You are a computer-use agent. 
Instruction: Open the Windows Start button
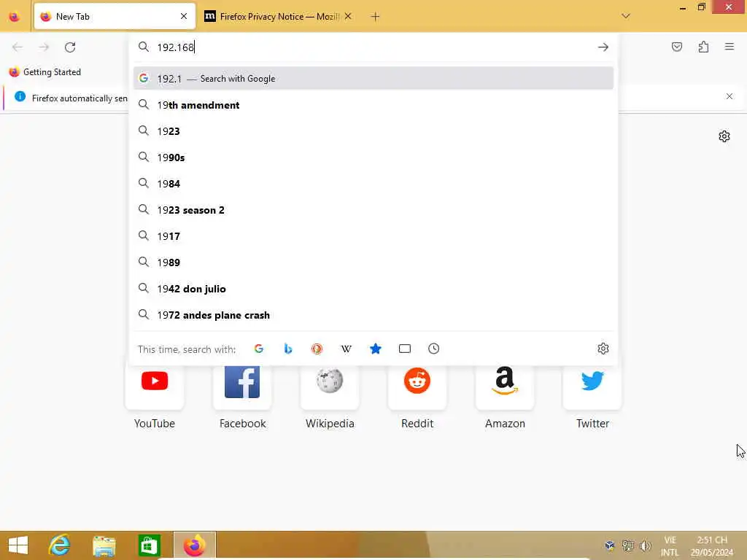click(x=18, y=545)
